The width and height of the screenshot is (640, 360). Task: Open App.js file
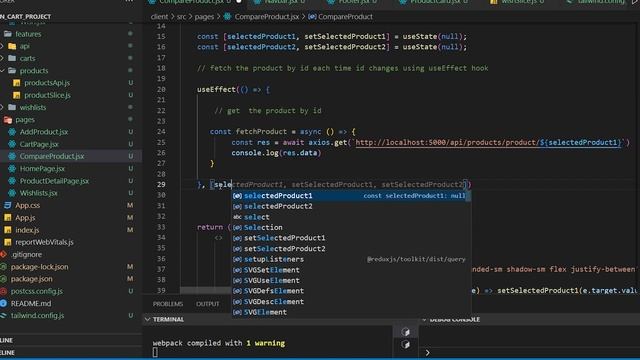pos(25,218)
